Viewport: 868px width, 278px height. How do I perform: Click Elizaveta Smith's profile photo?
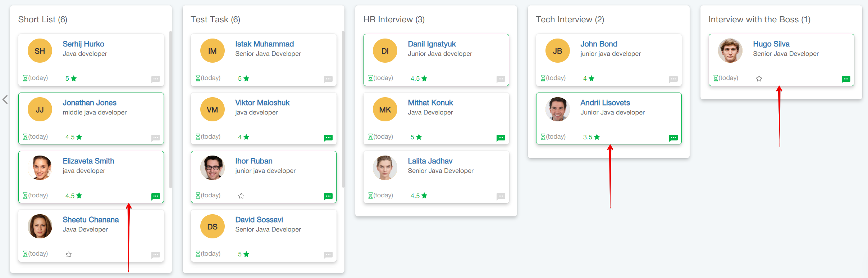coord(40,168)
